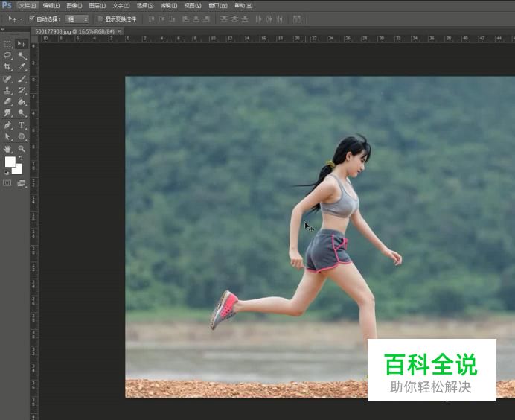
Task: Open the 图层(L) menu
Action: pos(97,6)
